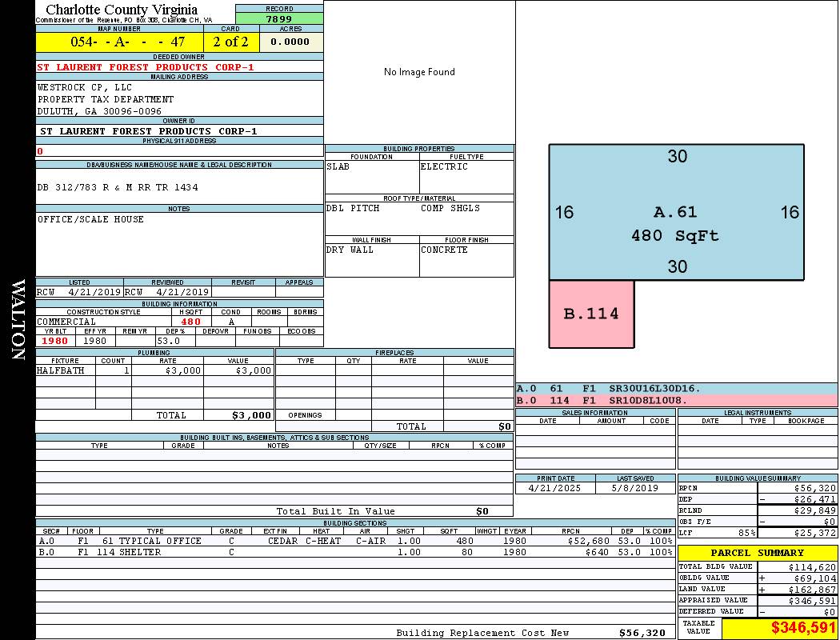Screen dimensions: 840x640
Task: Select the listed date RCW 4/21/2019
Action: (78, 292)
